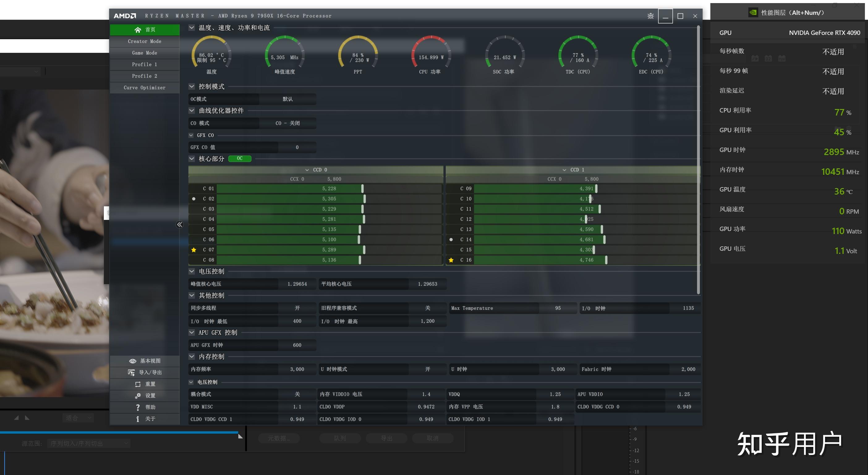Collapse sidebar with double-chevron arrow
The width and height of the screenshot is (868, 475).
coord(180,225)
